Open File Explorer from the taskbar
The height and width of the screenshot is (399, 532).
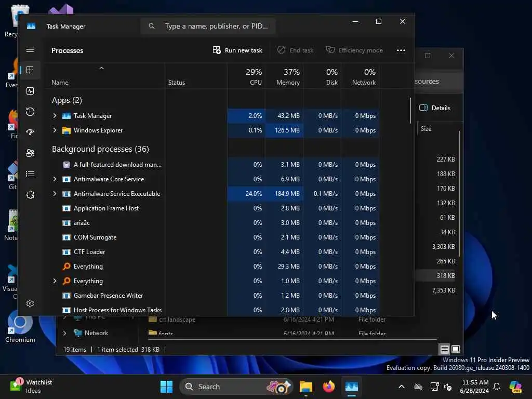[305, 387]
